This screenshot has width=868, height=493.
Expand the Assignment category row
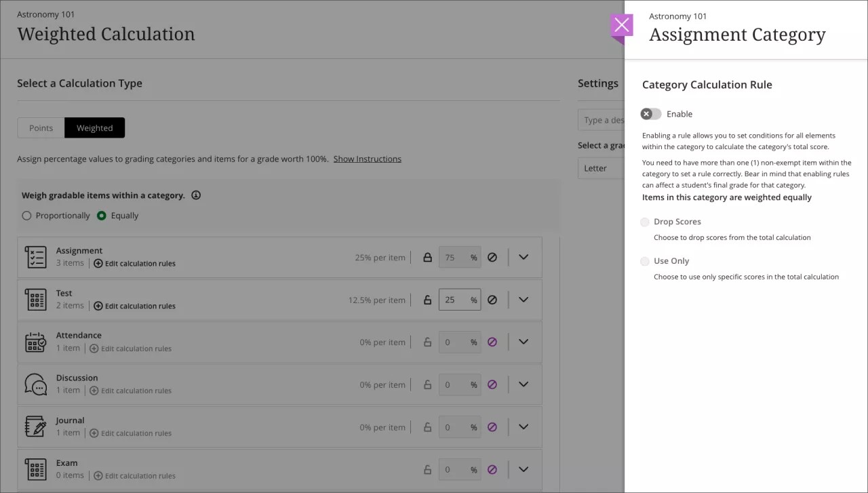(523, 257)
